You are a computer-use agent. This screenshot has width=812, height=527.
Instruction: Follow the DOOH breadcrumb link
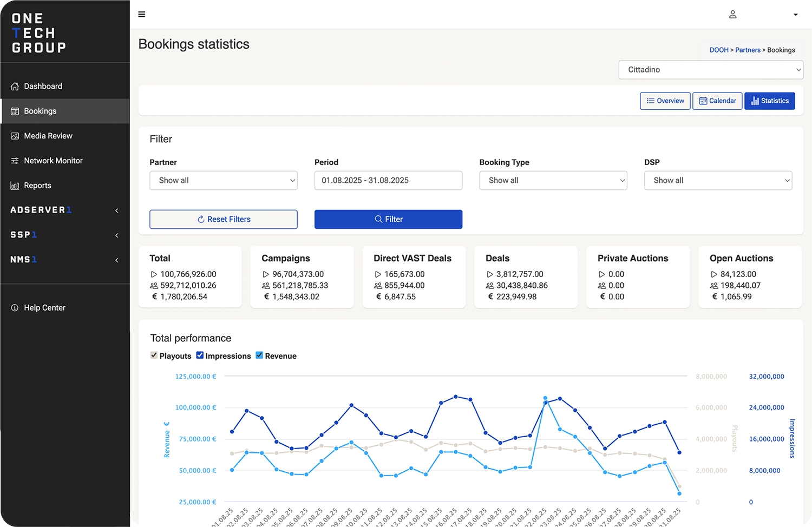click(x=719, y=50)
